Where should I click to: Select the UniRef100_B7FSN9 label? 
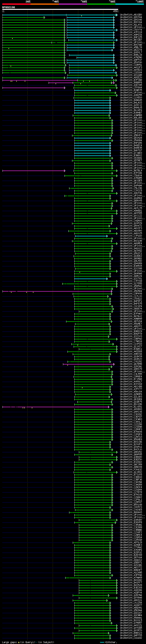coord(131,80)
